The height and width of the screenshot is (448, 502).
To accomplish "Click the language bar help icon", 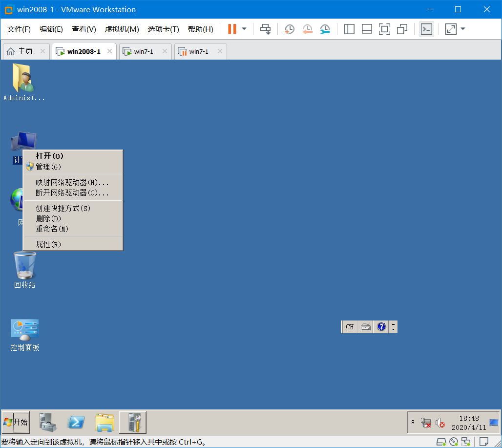I will tap(381, 327).
